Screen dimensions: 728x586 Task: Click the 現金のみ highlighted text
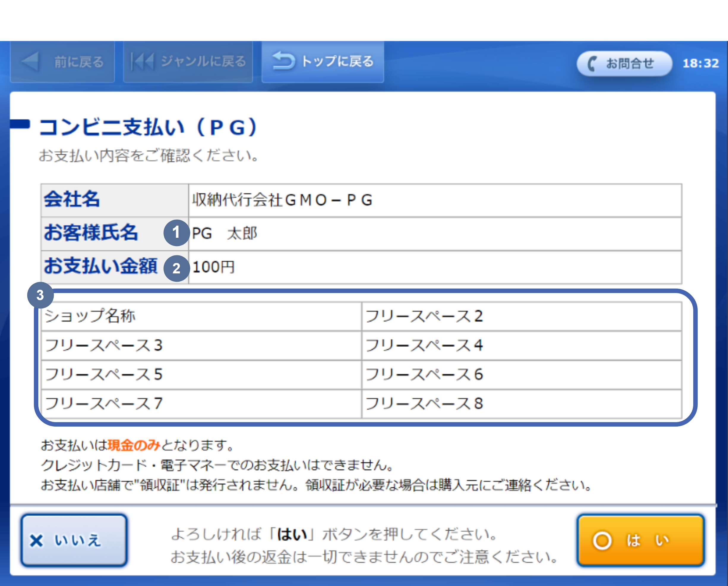134,445
